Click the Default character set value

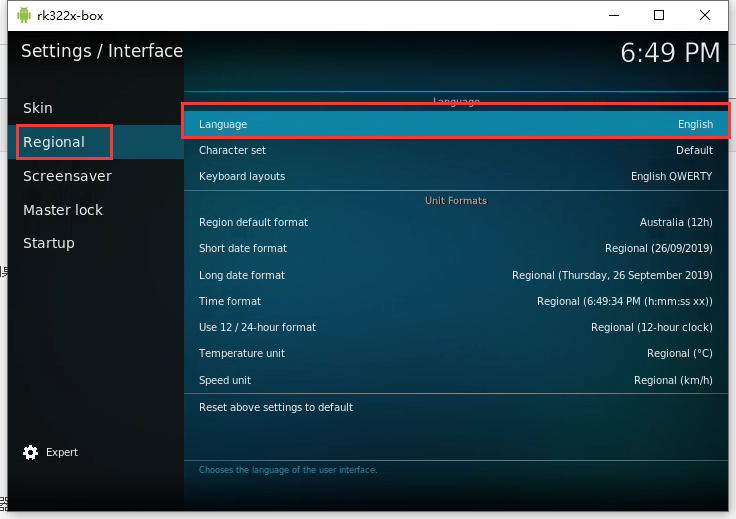click(x=694, y=150)
